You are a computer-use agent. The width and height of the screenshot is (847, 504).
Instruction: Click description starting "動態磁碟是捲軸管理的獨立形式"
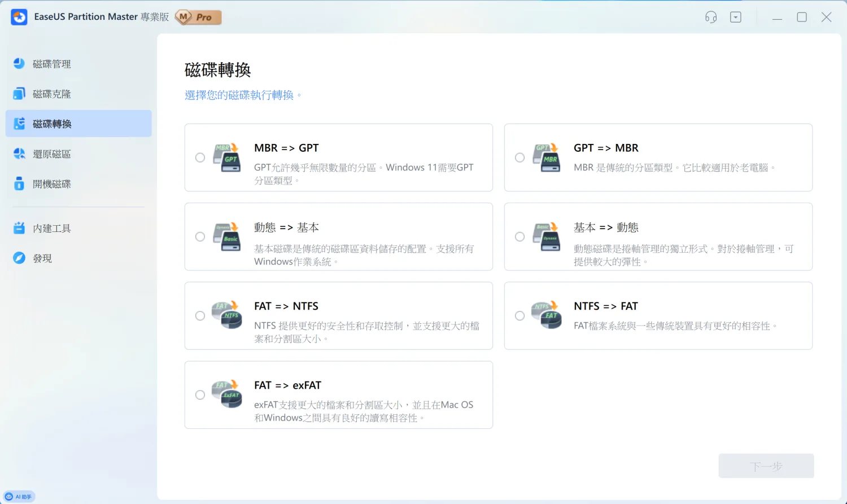coord(683,255)
